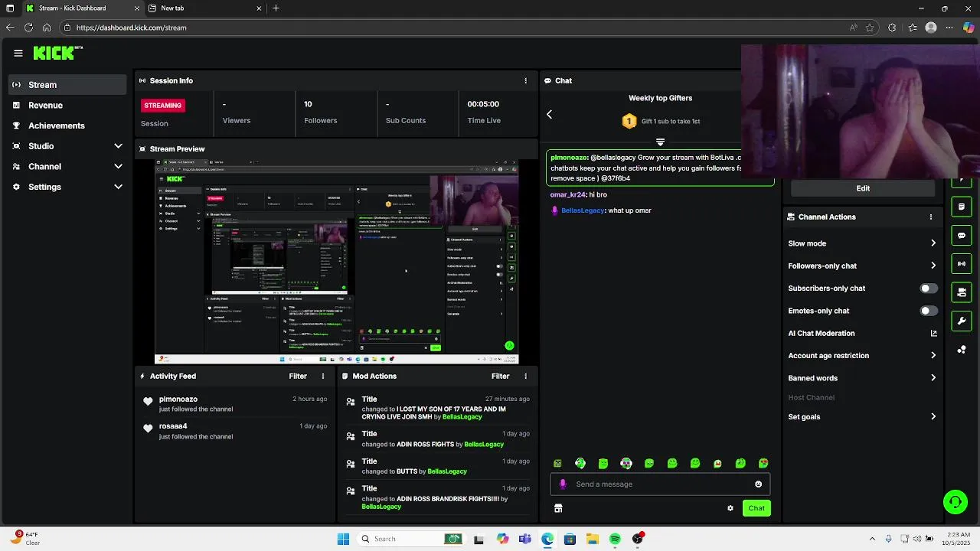Open the emoji picker smiley in message box
The image size is (980, 551).
(759, 484)
